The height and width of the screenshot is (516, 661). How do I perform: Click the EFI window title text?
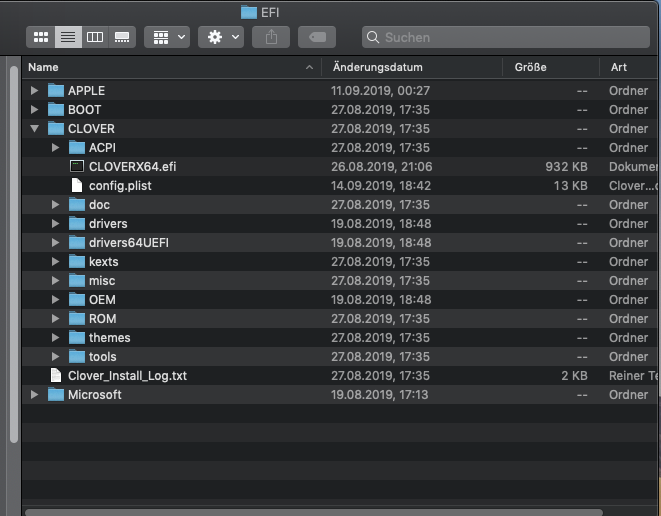click(x=270, y=13)
